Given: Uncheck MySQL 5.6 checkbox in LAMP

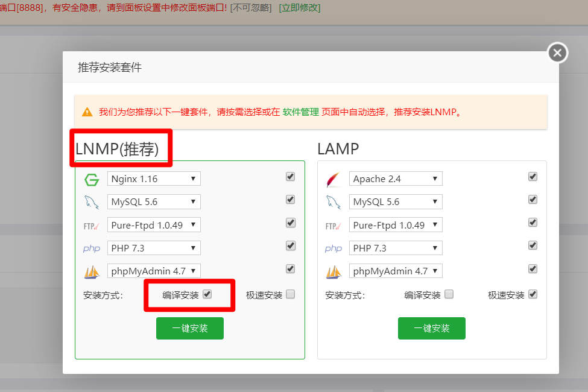Looking at the screenshot, I should [533, 200].
